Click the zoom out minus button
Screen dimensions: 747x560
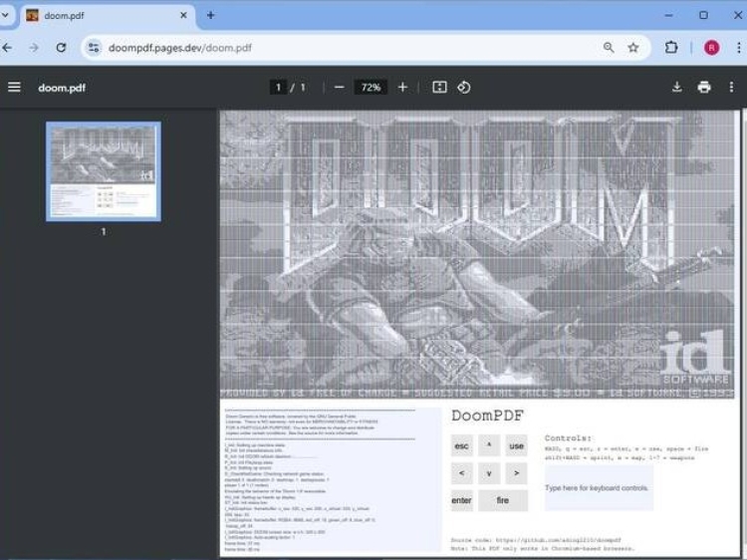tap(340, 88)
